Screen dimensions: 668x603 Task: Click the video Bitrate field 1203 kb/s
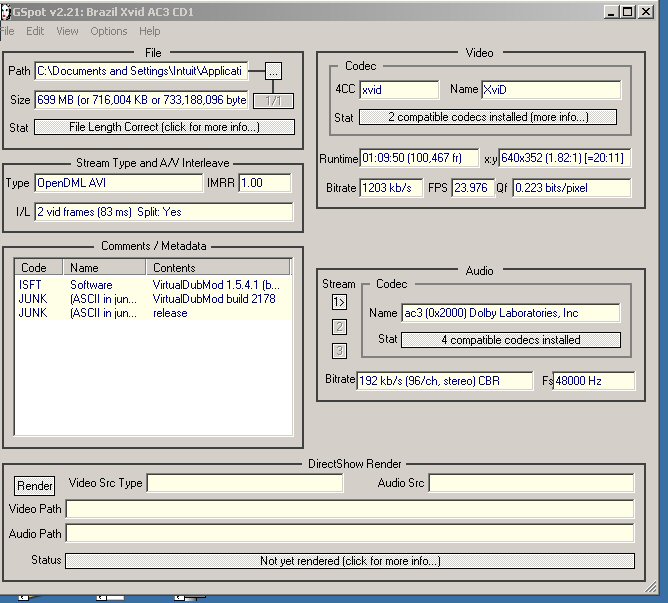391,188
